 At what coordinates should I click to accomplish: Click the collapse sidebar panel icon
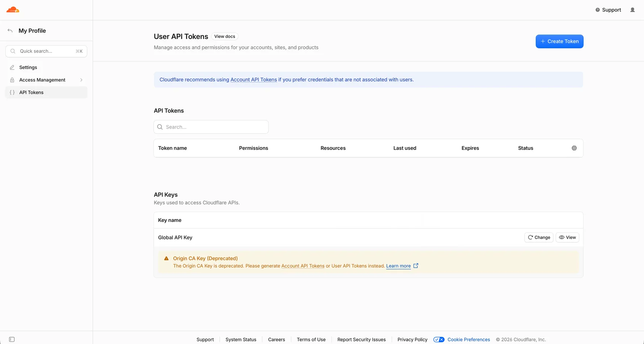pos(12,339)
